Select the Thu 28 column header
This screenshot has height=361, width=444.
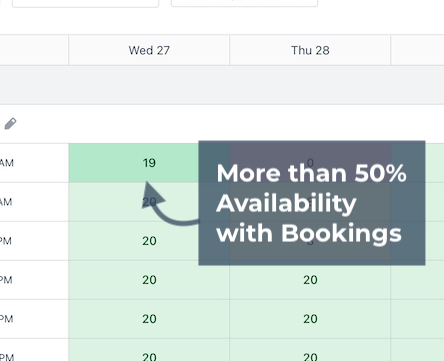pos(310,50)
